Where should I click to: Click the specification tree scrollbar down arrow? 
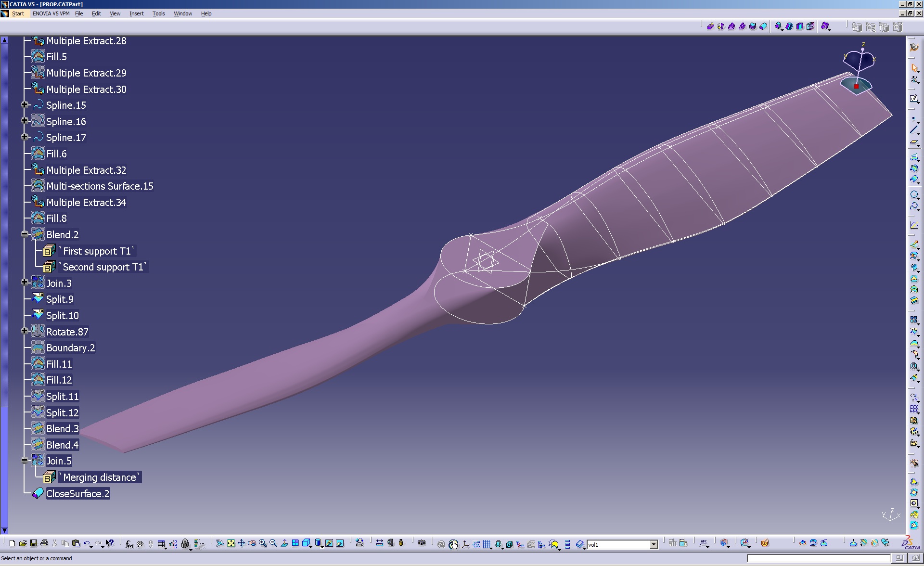point(4,530)
